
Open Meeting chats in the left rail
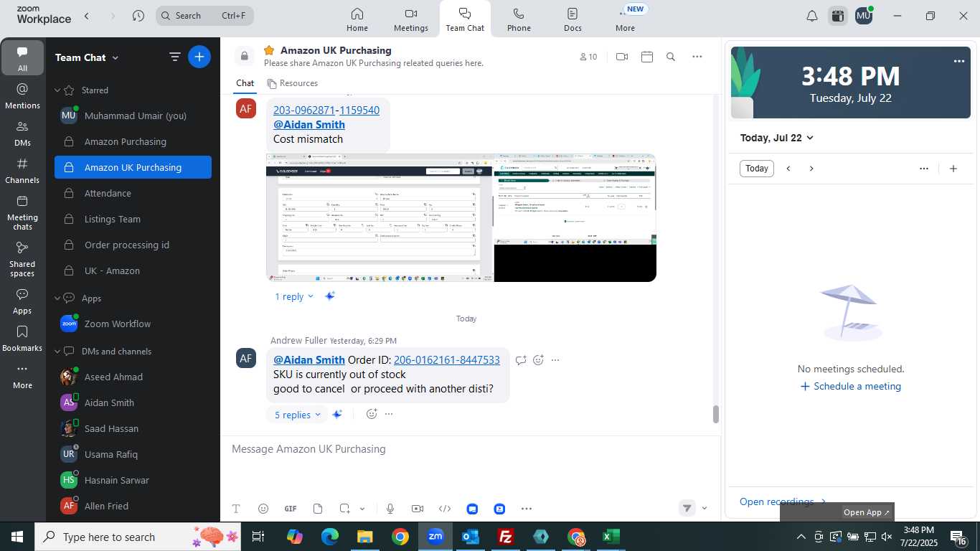[x=22, y=212]
